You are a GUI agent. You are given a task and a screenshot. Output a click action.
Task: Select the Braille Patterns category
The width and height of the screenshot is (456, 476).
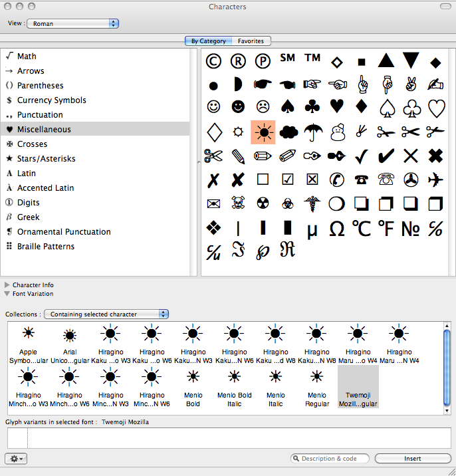[95, 246]
